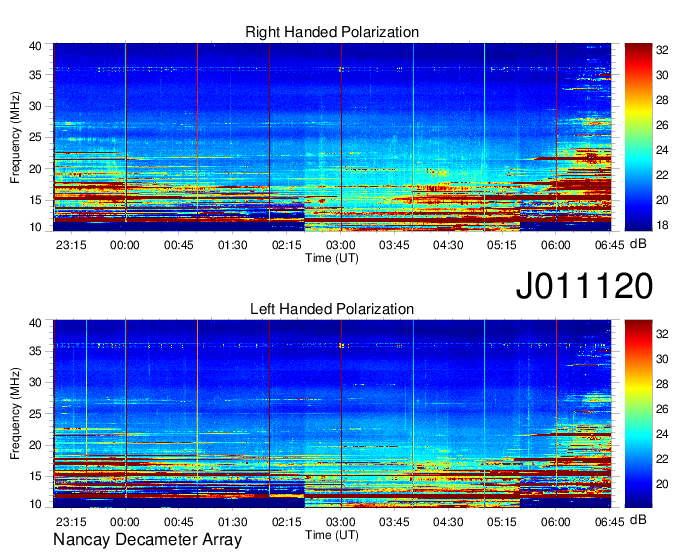Click the 40 frequency tick of Left Handed plot
Image resolution: width=680 pixels, height=552 pixels.
pyautogui.click(x=35, y=323)
